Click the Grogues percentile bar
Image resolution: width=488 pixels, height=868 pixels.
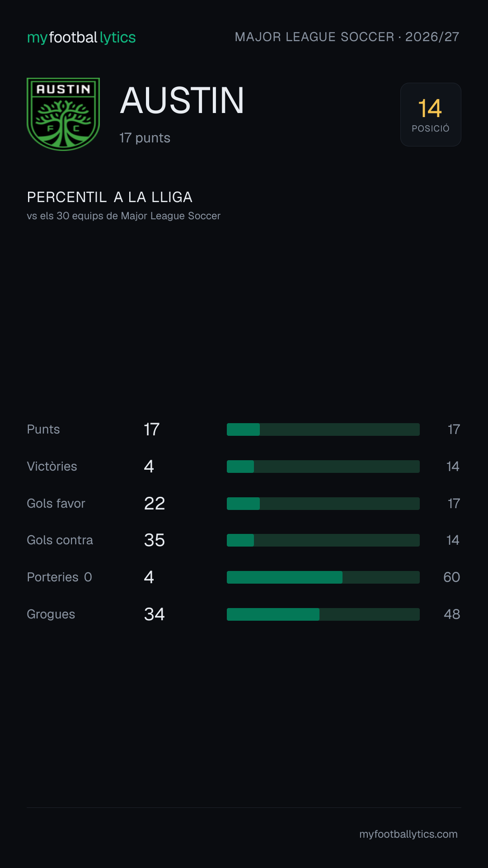click(323, 614)
